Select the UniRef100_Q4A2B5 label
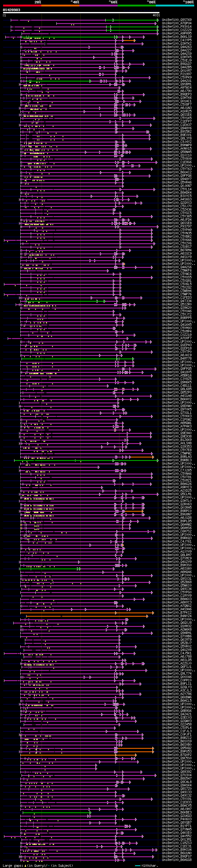 click(177, 67)
